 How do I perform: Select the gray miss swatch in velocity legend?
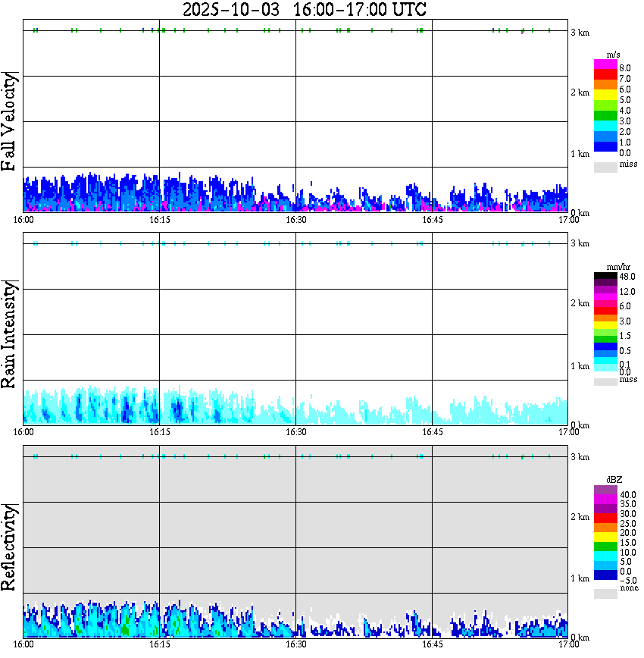(605, 168)
